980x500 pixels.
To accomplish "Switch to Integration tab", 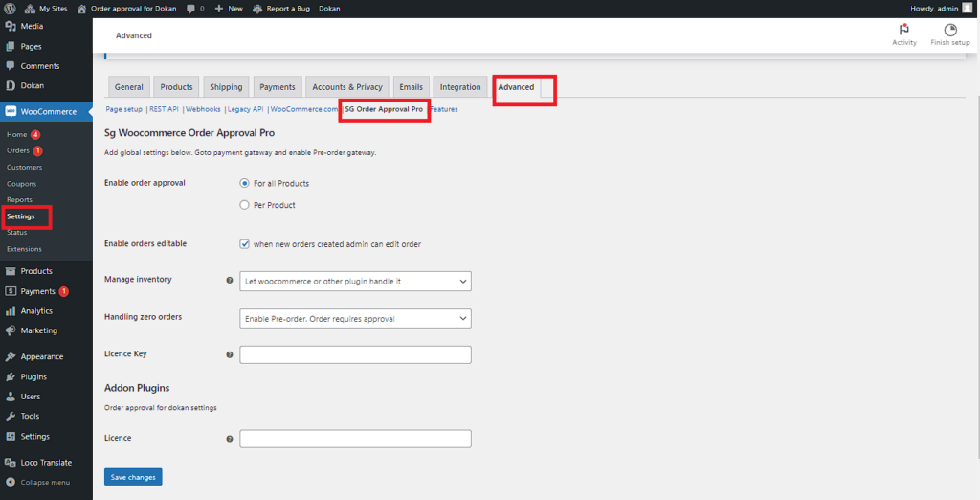I will 460,87.
